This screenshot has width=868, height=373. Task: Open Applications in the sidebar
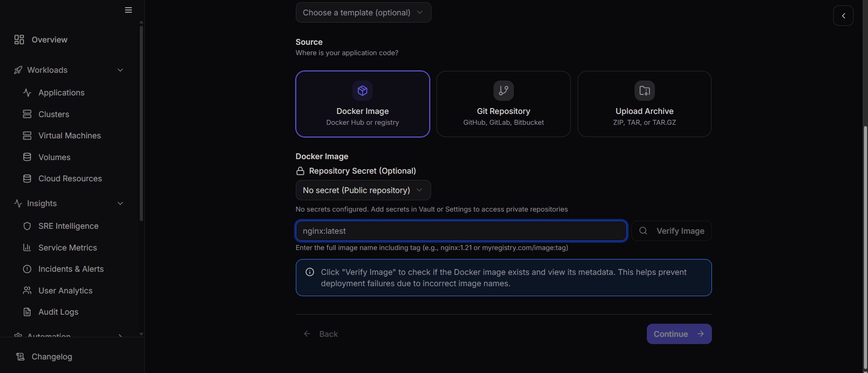(x=61, y=93)
